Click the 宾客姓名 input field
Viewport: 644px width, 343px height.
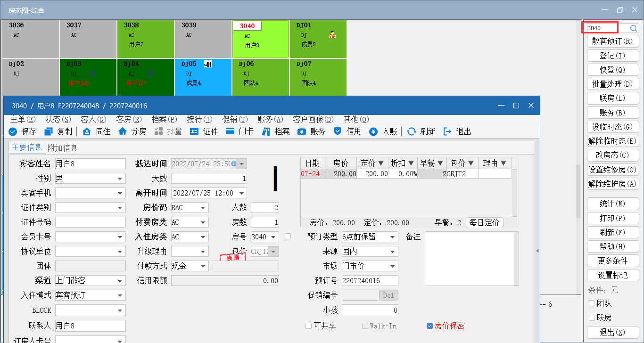[91, 164]
